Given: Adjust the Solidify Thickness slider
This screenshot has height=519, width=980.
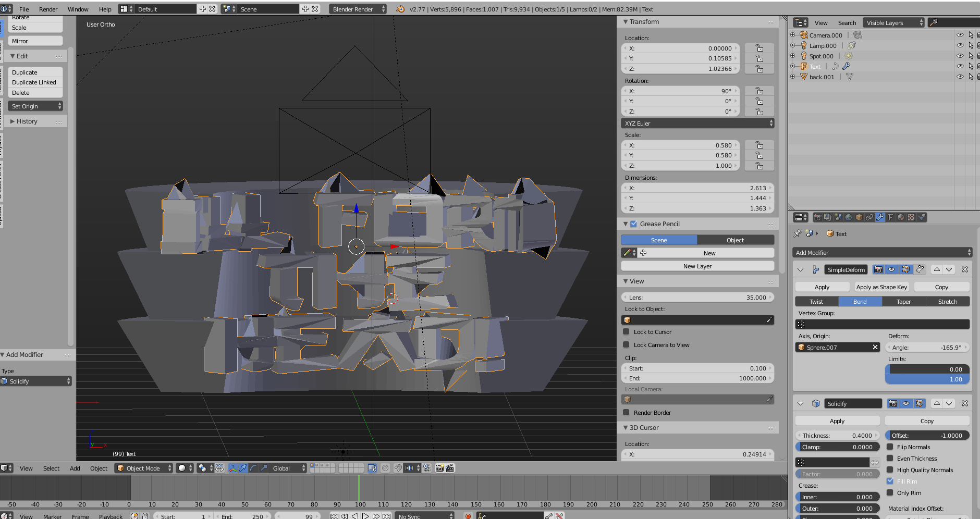Looking at the screenshot, I should [x=837, y=435].
